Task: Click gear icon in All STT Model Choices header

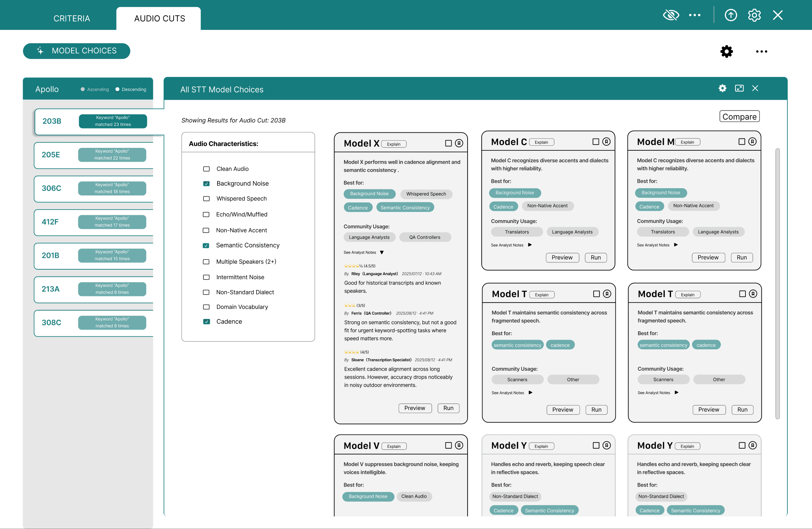Action: pyautogui.click(x=722, y=88)
